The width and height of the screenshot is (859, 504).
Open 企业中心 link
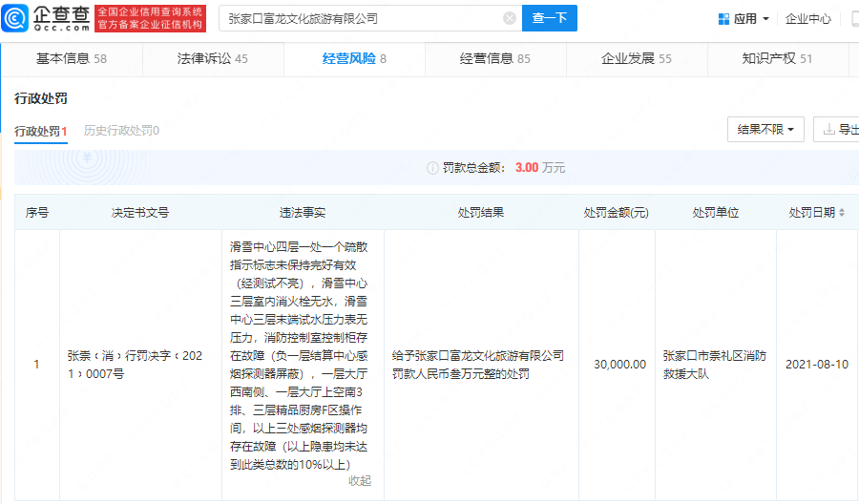point(808,19)
